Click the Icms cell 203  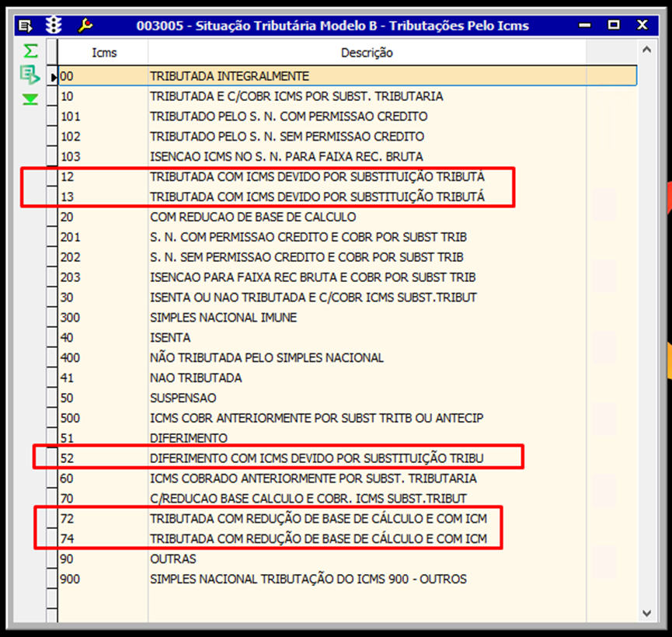tap(103, 277)
